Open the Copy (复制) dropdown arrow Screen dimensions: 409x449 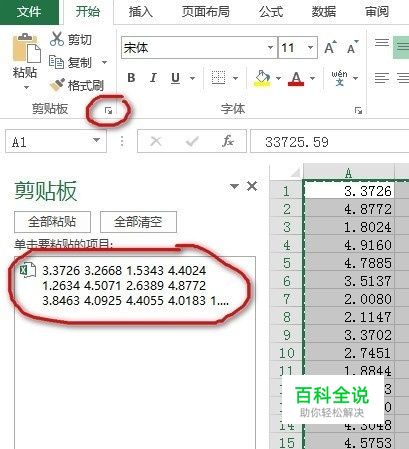[104, 62]
